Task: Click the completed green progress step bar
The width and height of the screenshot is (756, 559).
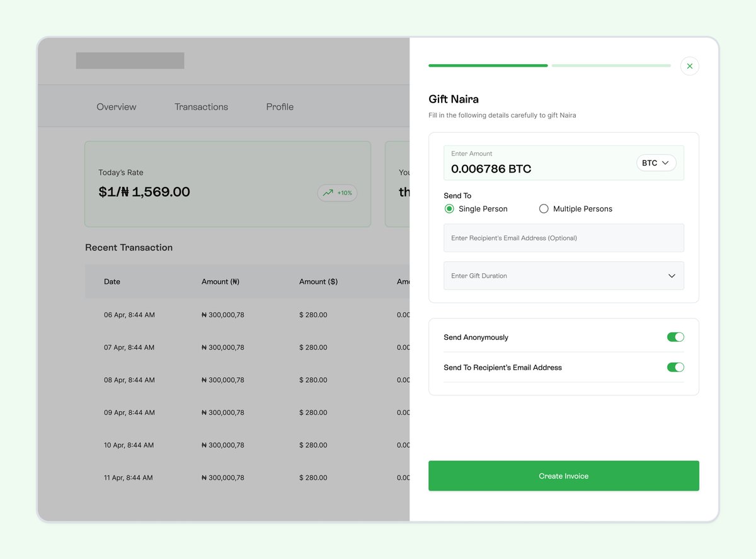Action: [488, 65]
